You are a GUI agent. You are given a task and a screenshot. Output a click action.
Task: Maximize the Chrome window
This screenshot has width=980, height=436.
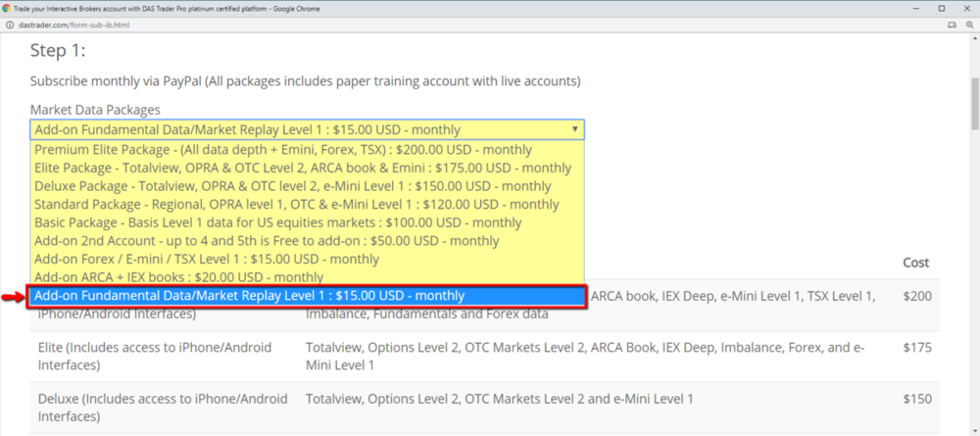click(x=941, y=8)
